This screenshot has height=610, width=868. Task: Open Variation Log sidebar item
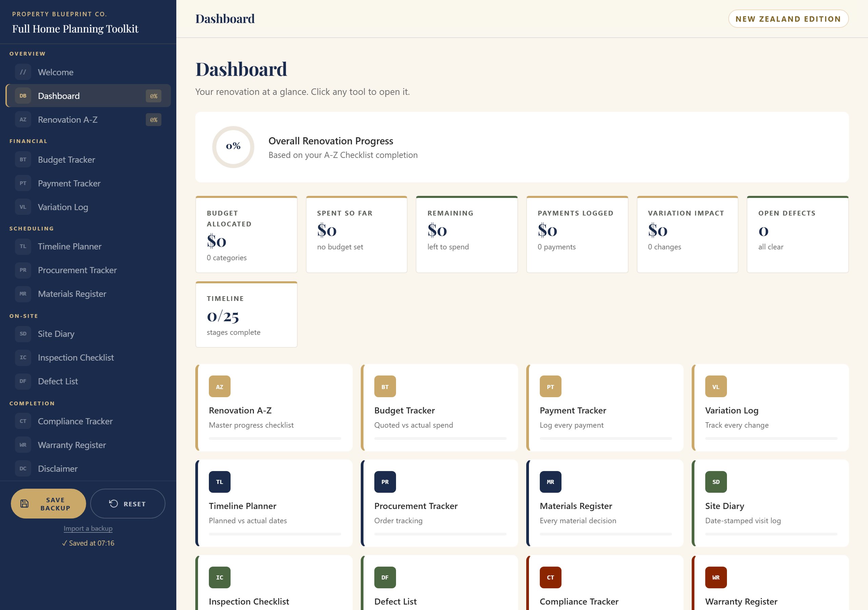88,207
